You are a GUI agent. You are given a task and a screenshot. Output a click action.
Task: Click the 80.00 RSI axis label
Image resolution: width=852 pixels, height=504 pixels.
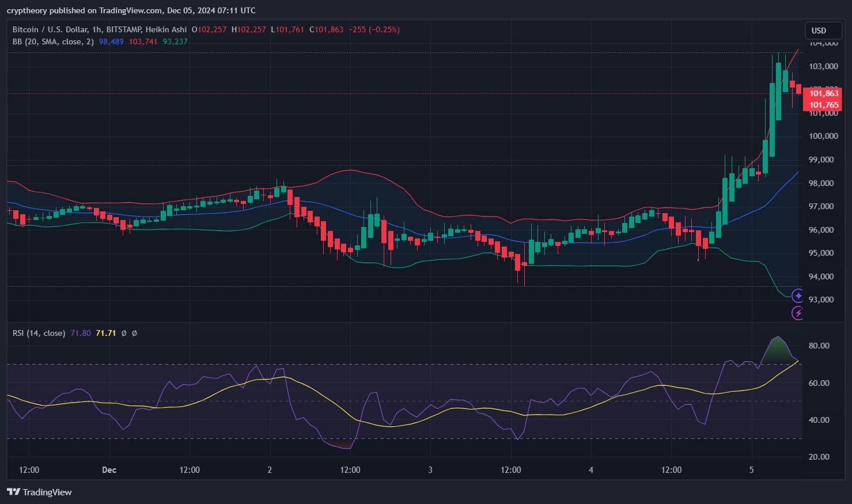point(819,346)
